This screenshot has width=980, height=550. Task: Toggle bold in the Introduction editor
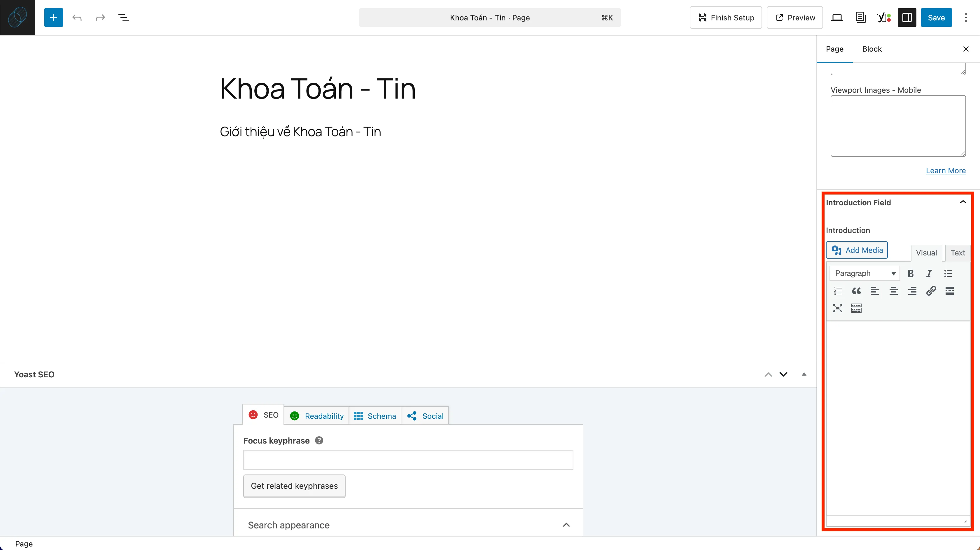(910, 274)
